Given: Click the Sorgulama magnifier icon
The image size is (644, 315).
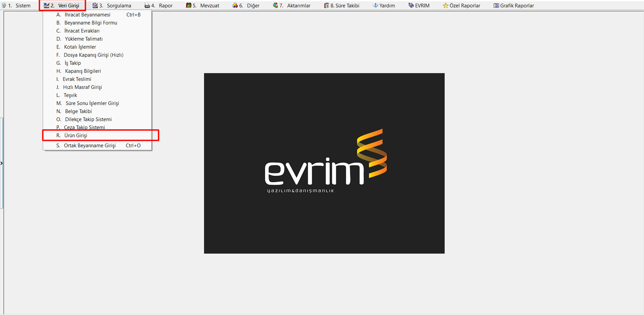Looking at the screenshot, I should tap(95, 6).
